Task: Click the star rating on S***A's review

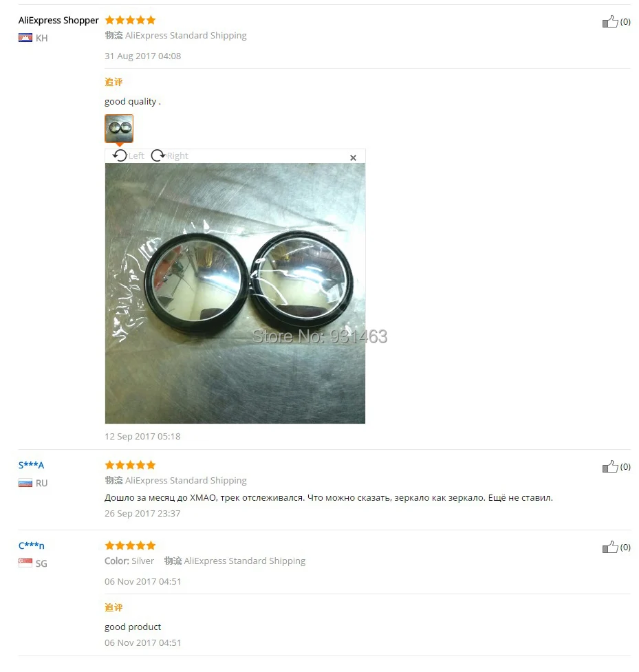Action: [130, 465]
